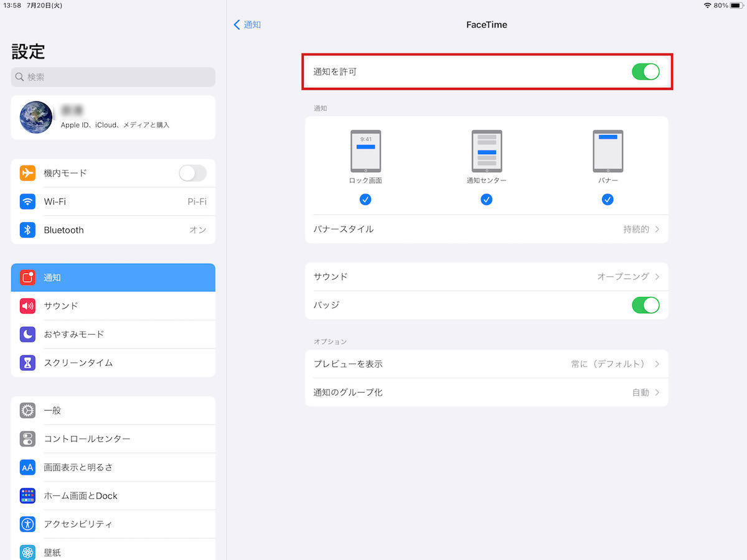
Task: Tap the chevron next to 持続的
Action: click(x=657, y=229)
